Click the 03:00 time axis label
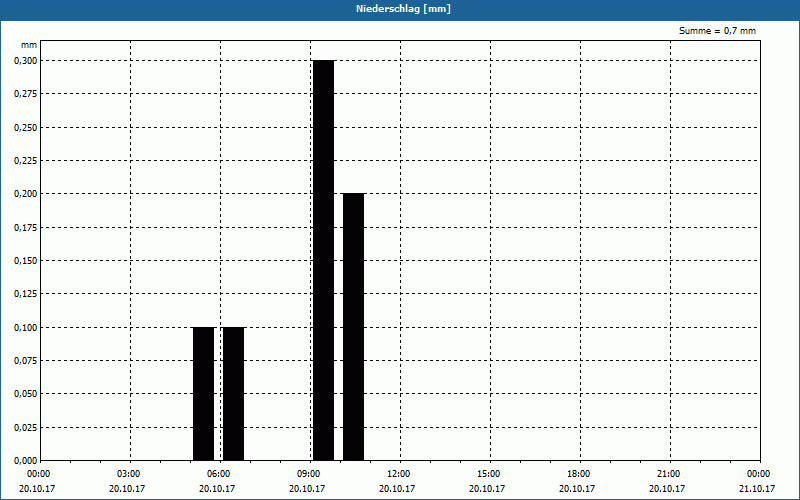This screenshot has width=800, height=500. (x=131, y=474)
